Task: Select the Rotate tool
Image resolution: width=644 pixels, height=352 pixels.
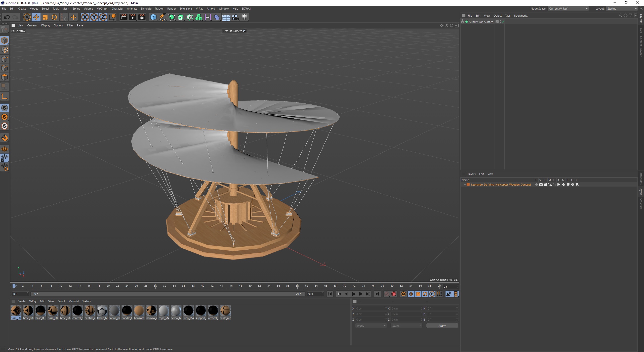Action: [x=54, y=17]
